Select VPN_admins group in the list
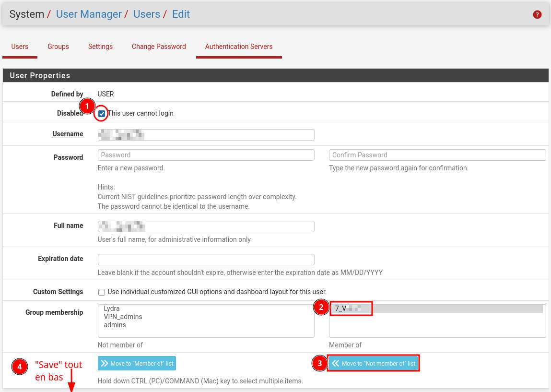Image resolution: width=551 pixels, height=392 pixels. [123, 317]
